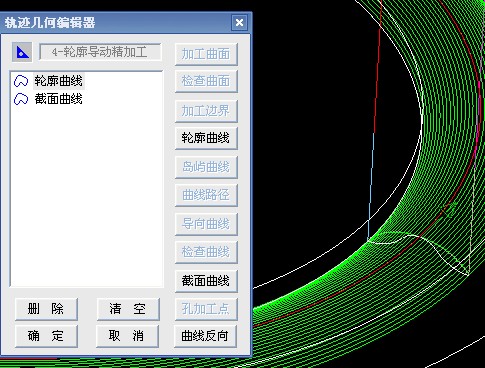This screenshot has height=368, width=485.
Task: Clear the list with 清空
Action: point(128,309)
